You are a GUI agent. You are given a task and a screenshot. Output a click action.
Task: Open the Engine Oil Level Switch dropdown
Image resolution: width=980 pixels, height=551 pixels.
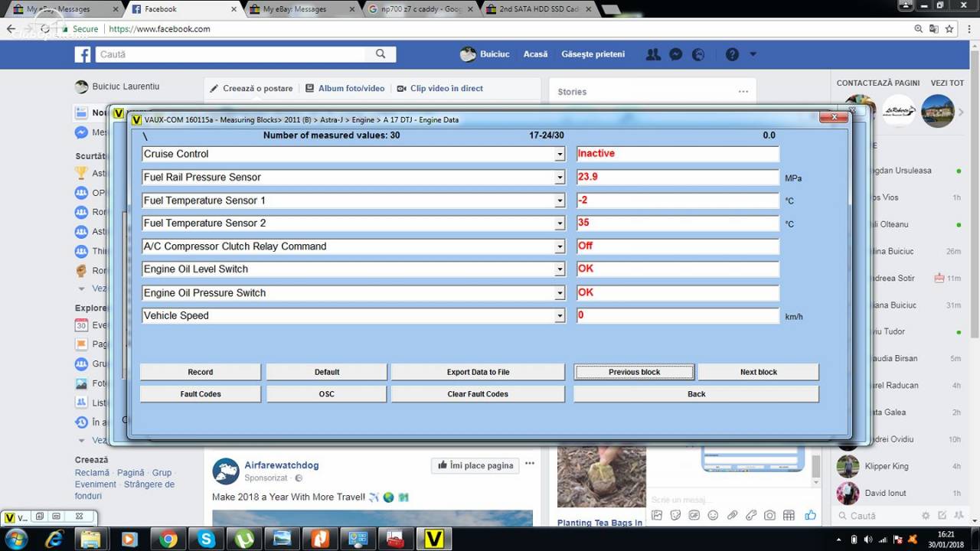point(560,269)
